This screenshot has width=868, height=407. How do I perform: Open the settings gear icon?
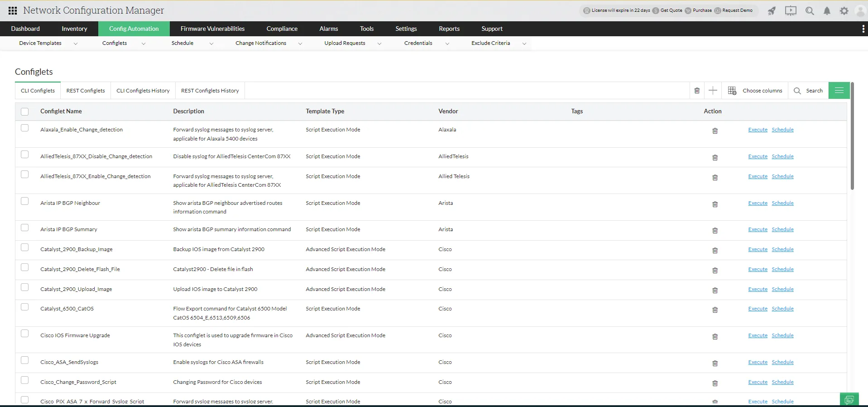click(844, 11)
